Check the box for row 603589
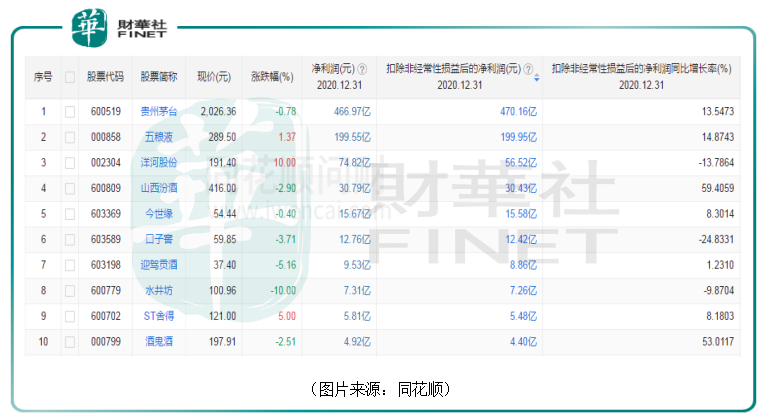Screen dimensions: 765x419 70,239
